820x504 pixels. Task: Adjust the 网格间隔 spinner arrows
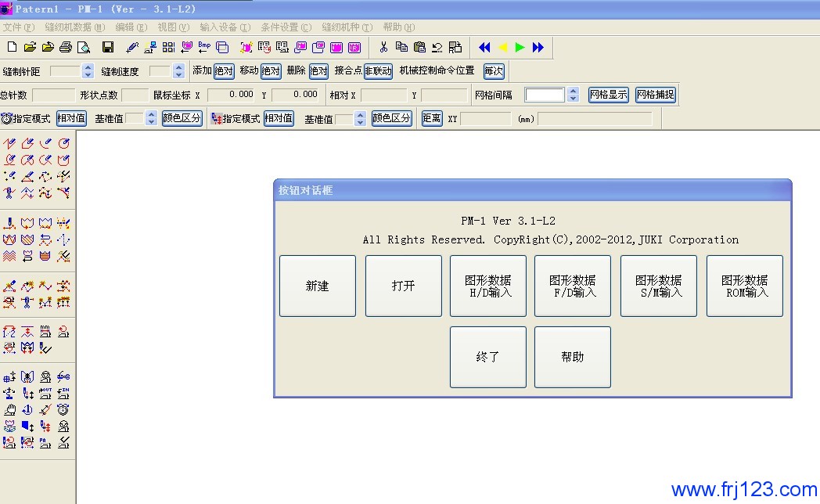(573, 95)
